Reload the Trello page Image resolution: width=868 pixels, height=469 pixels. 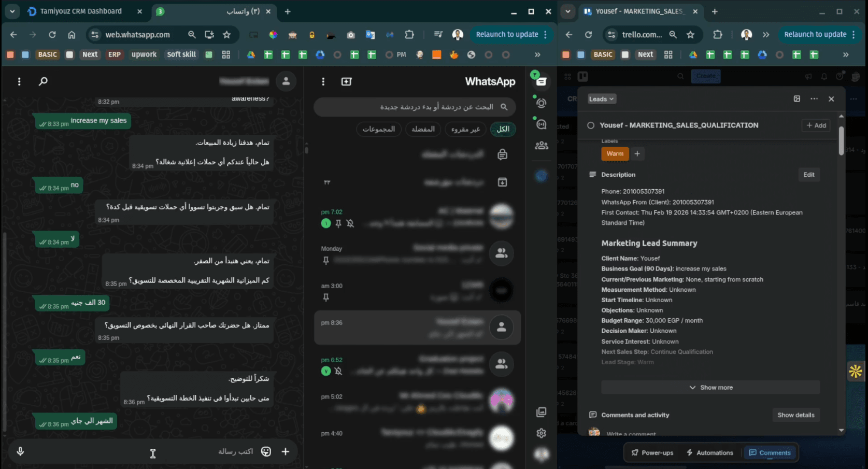pyautogui.click(x=588, y=35)
